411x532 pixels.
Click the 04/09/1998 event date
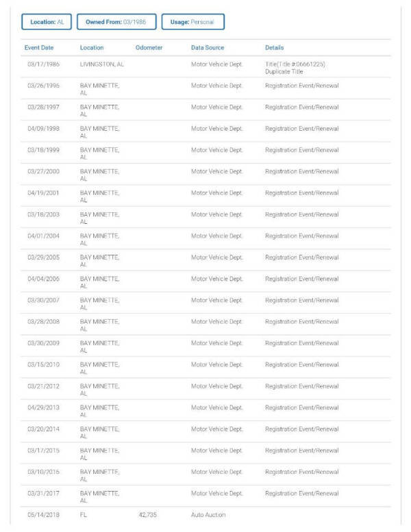pyautogui.click(x=43, y=129)
